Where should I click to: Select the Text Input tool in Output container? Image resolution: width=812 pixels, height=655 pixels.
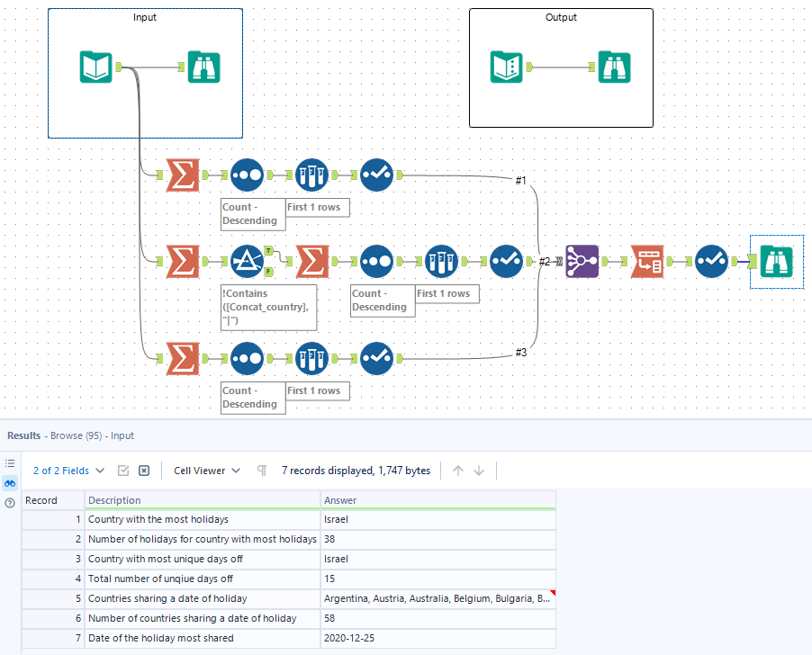point(506,67)
